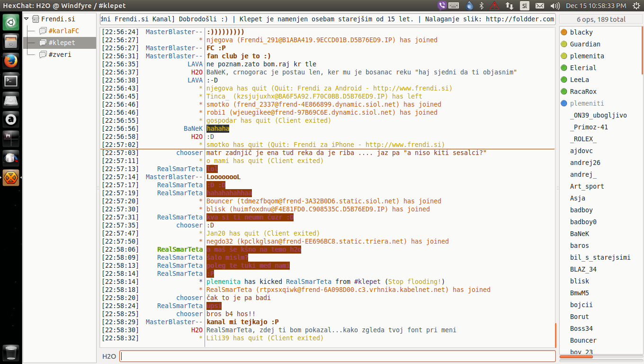Launch Firefox from the launcher
644x364 pixels.
pos(11,61)
